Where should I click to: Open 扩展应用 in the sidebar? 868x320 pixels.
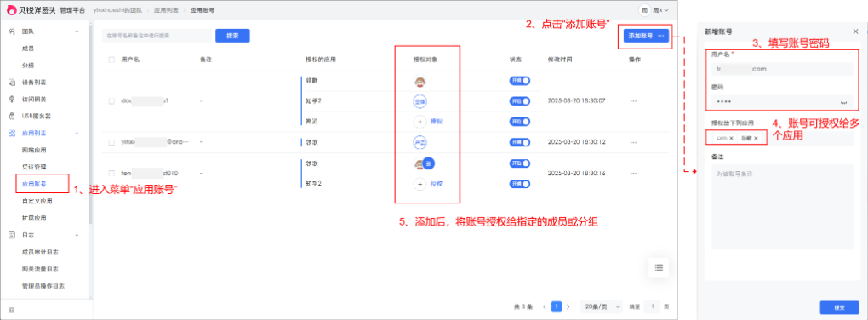pyautogui.click(x=34, y=218)
